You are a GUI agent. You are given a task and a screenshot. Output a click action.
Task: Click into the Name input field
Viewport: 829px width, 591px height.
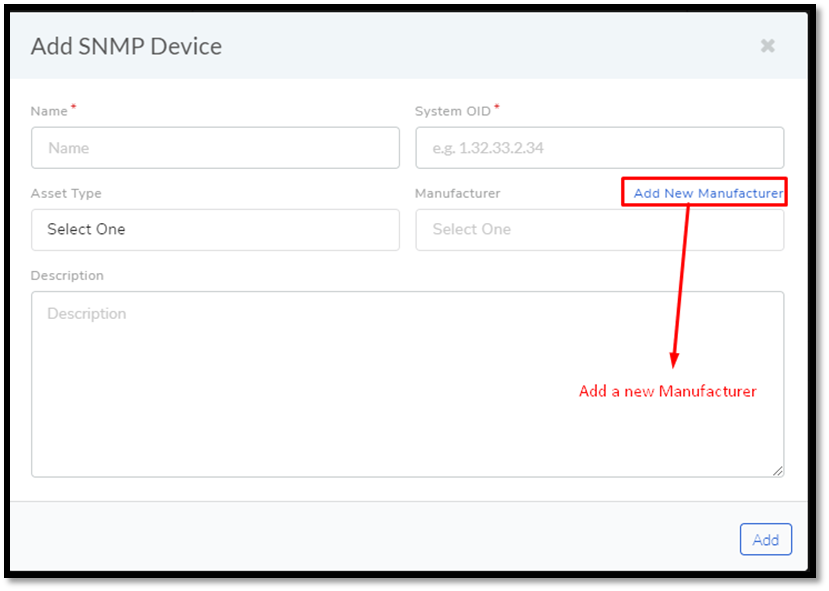click(x=215, y=147)
